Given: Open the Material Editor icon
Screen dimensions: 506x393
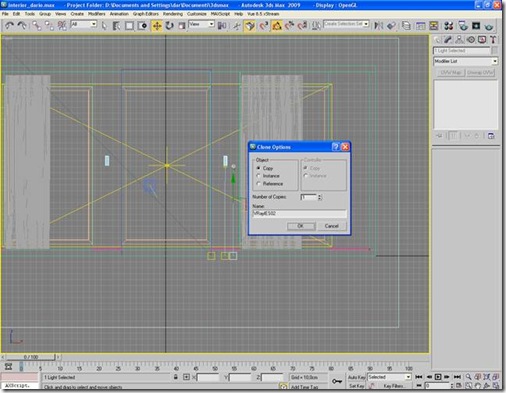Looking at the screenshot, I should coord(449,26).
